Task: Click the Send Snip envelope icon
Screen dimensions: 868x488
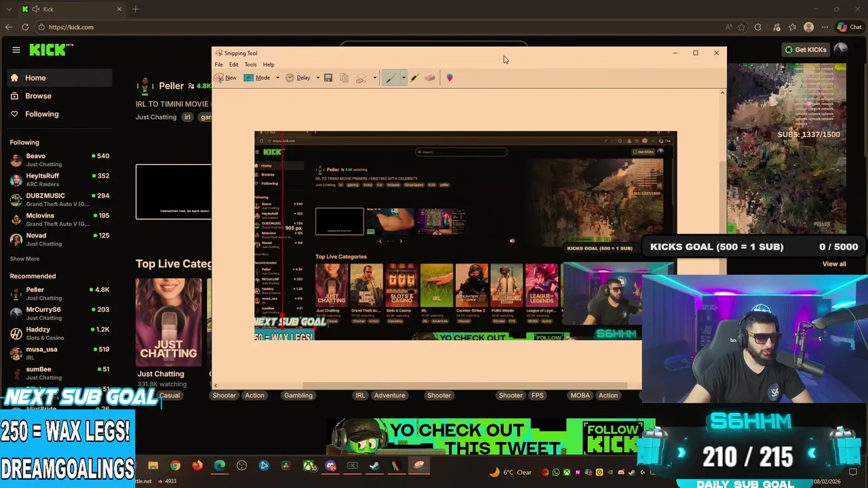Action: pos(361,78)
